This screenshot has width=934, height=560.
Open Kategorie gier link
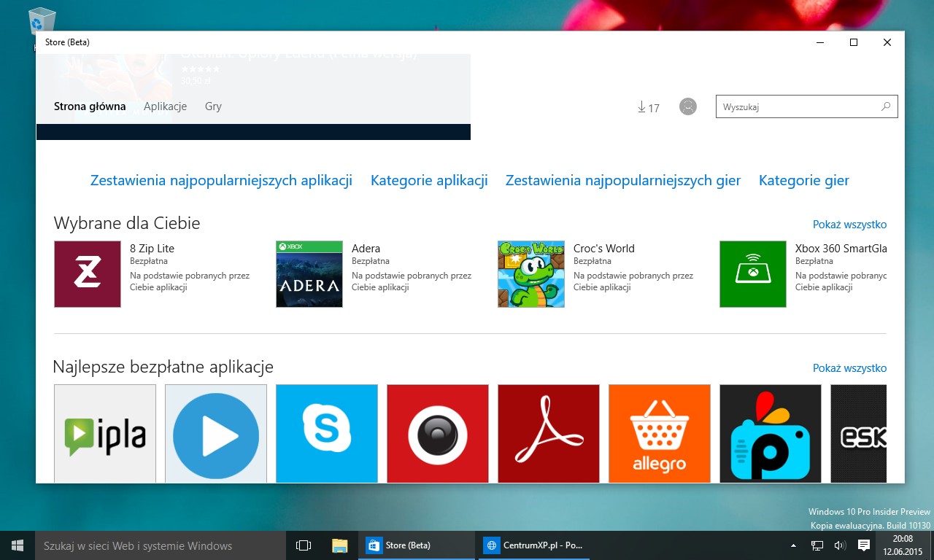tap(804, 181)
